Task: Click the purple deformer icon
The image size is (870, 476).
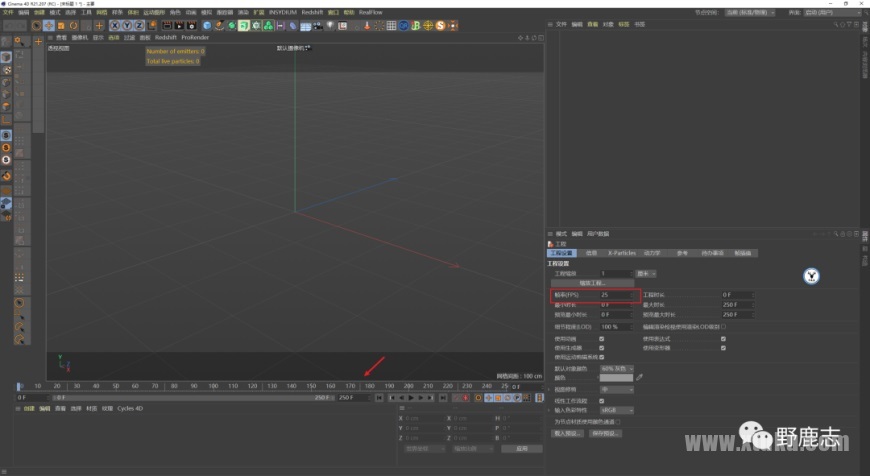Action: tap(293, 26)
